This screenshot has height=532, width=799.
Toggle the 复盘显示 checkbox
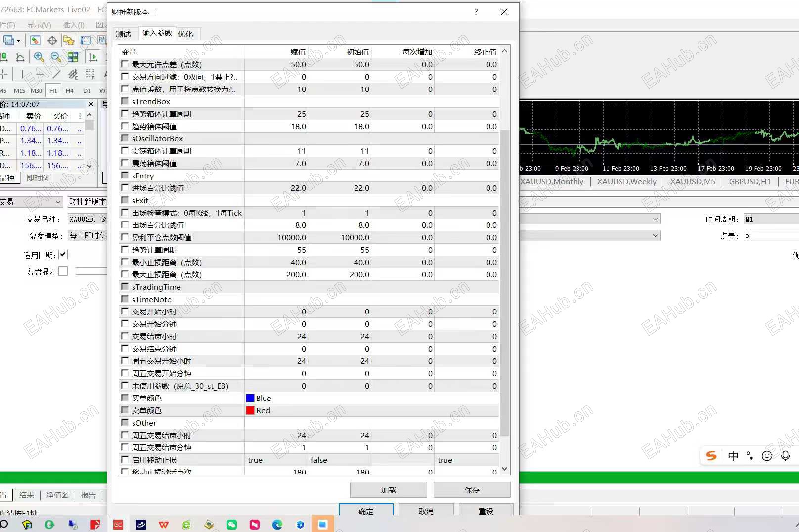coord(63,271)
